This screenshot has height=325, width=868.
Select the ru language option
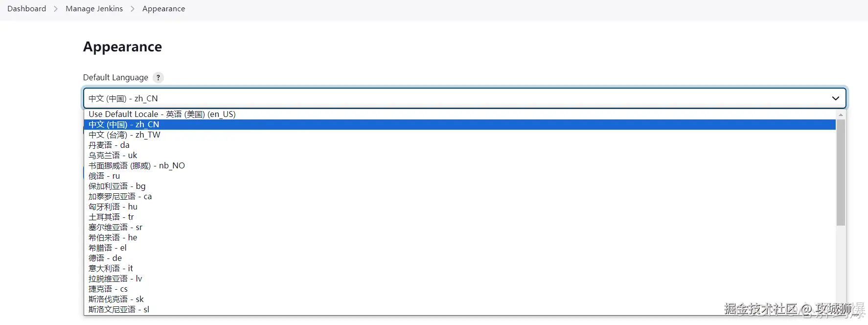(104, 176)
